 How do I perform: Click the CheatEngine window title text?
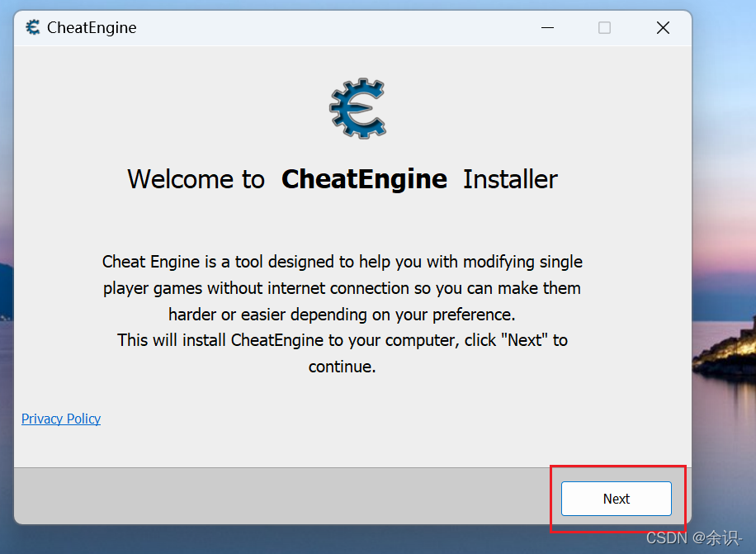tap(92, 28)
